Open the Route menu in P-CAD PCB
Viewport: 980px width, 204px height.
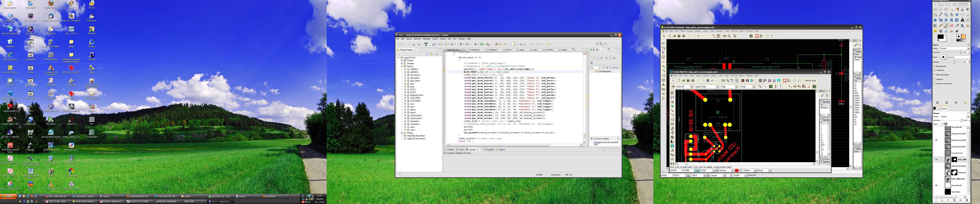point(698,76)
